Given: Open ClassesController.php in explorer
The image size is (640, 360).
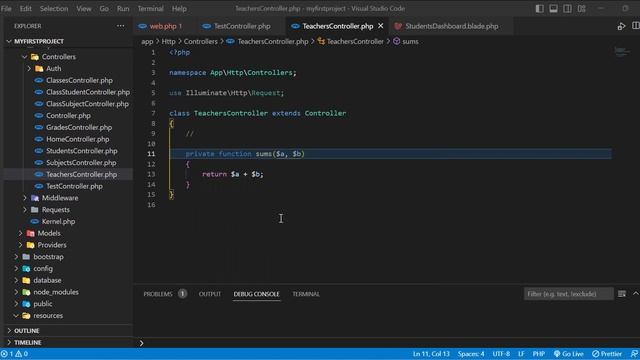Looking at the screenshot, I should click(79, 80).
